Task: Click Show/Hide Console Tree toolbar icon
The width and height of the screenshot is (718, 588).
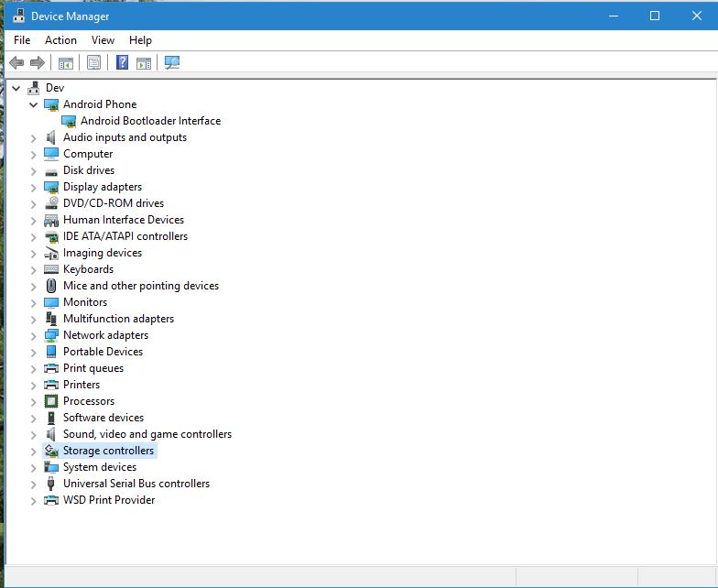Action: pyautogui.click(x=66, y=63)
